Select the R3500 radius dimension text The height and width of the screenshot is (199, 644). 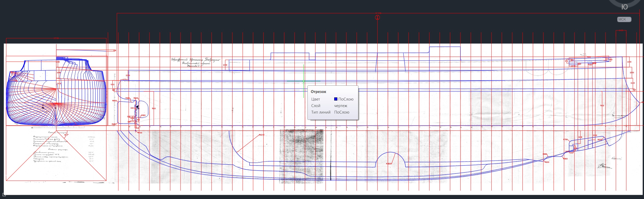tap(389, 164)
